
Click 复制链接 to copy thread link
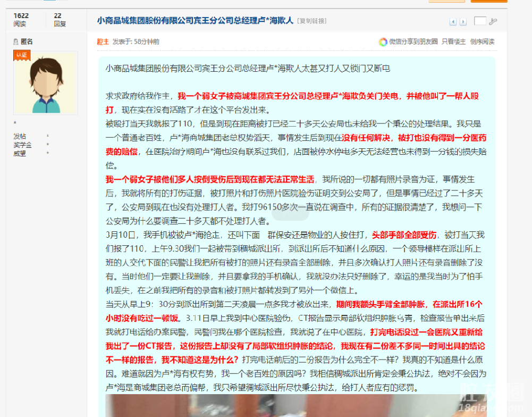pyautogui.click(x=312, y=21)
